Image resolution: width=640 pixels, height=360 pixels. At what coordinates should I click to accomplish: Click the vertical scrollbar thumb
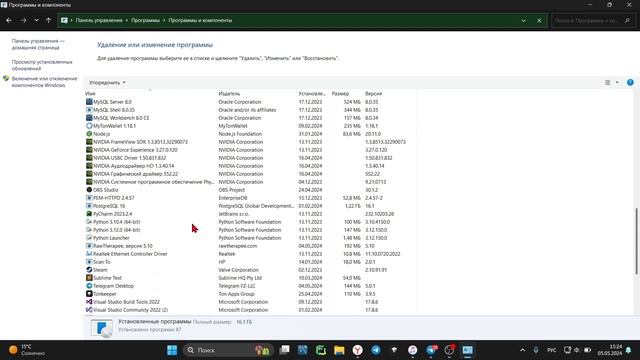point(636,241)
